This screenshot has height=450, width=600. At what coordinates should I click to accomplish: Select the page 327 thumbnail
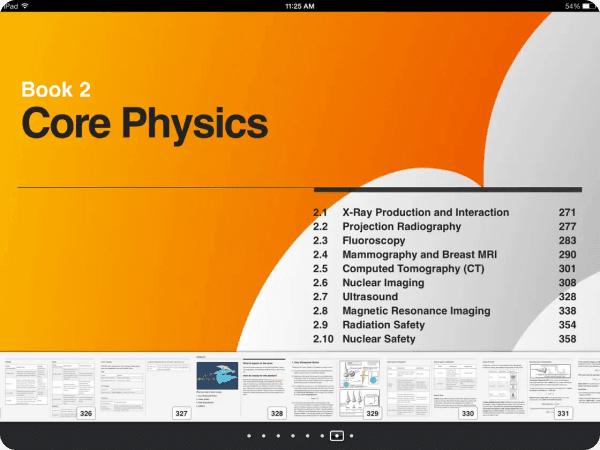[144, 389]
